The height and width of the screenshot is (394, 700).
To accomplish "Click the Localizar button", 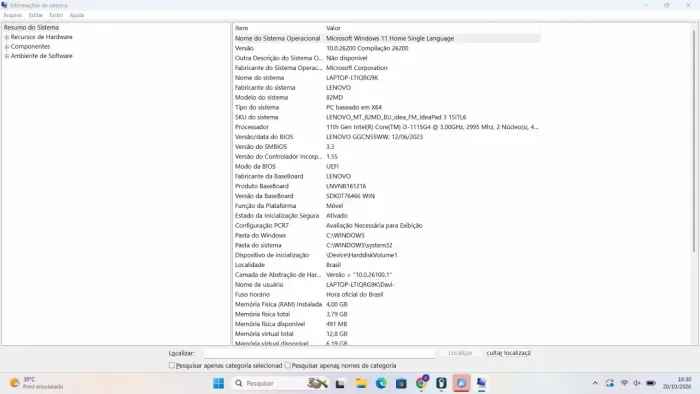I will (460, 353).
